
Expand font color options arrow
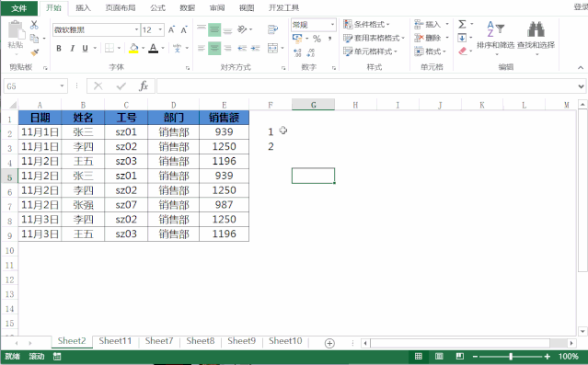pyautogui.click(x=163, y=49)
